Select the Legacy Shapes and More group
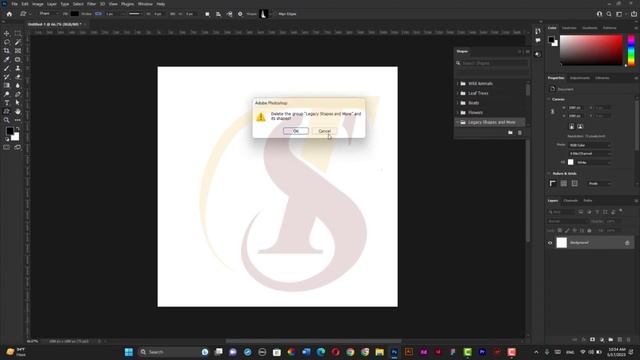 (490, 122)
